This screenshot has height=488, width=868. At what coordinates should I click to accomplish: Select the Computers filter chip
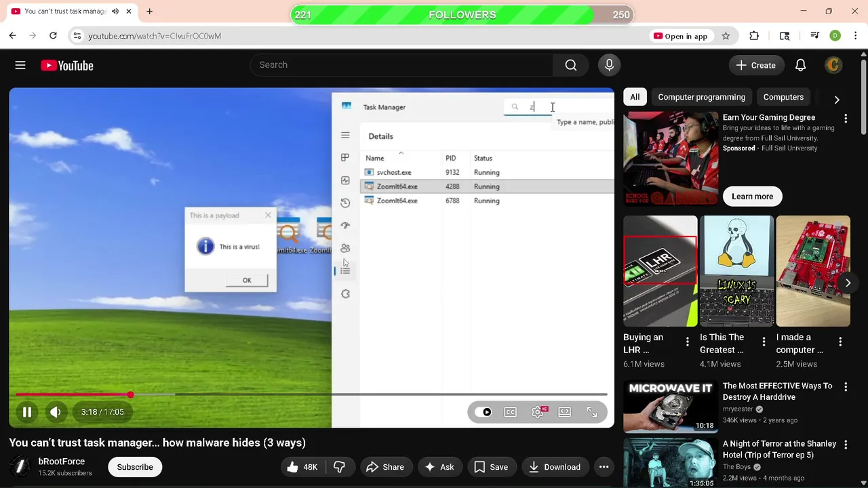783,97
